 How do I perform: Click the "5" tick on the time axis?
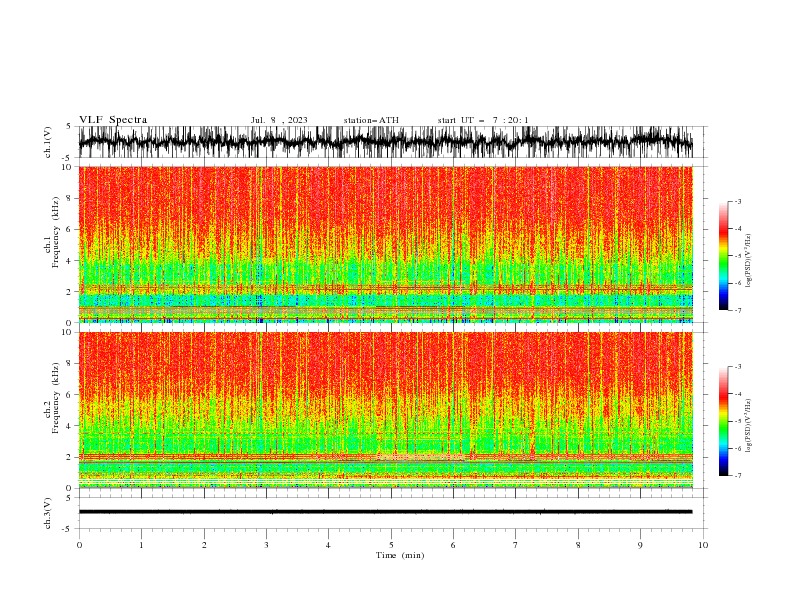click(391, 545)
